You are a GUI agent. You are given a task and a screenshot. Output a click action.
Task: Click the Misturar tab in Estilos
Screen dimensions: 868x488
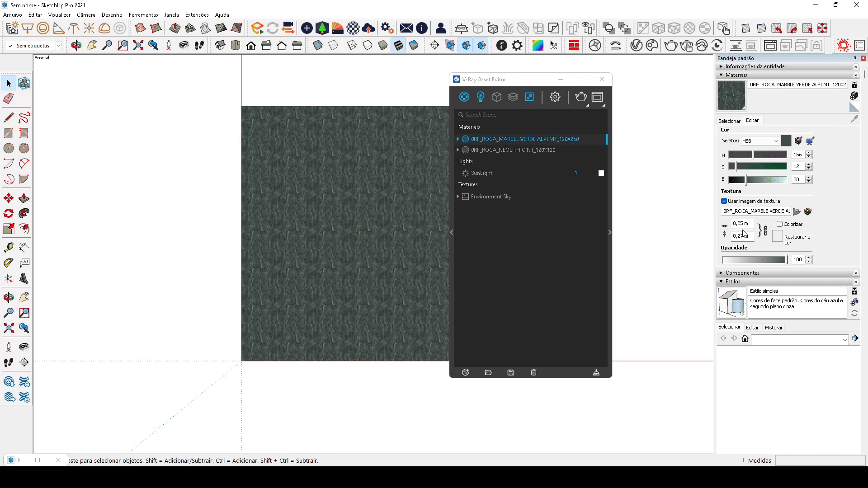[774, 328]
